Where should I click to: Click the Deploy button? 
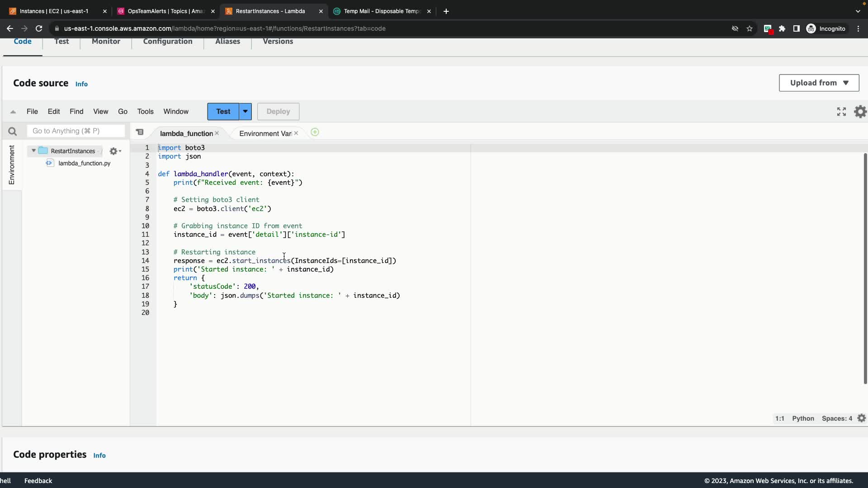pyautogui.click(x=278, y=112)
